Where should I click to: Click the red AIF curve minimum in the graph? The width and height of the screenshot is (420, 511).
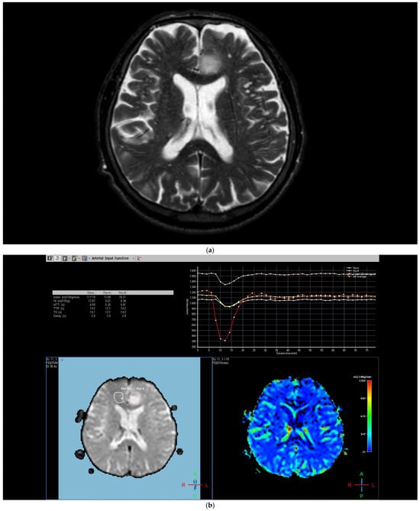point(225,341)
